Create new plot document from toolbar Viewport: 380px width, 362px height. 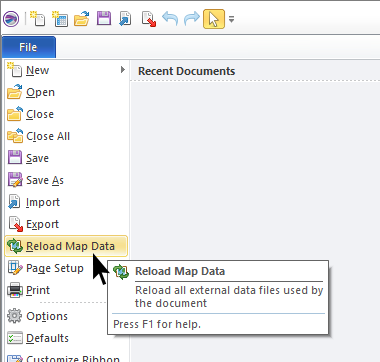pyautogui.click(x=38, y=18)
